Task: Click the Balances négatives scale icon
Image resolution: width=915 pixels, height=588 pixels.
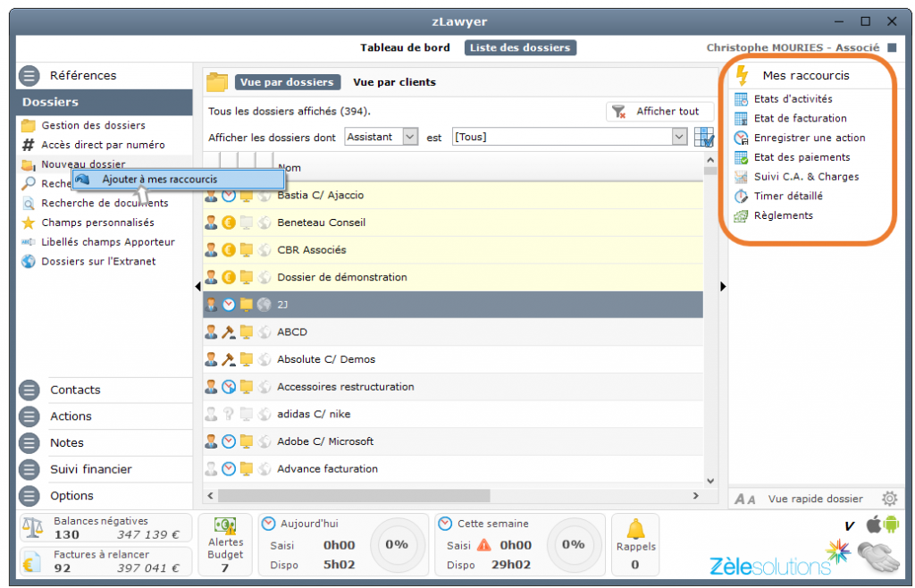Action: point(33,528)
